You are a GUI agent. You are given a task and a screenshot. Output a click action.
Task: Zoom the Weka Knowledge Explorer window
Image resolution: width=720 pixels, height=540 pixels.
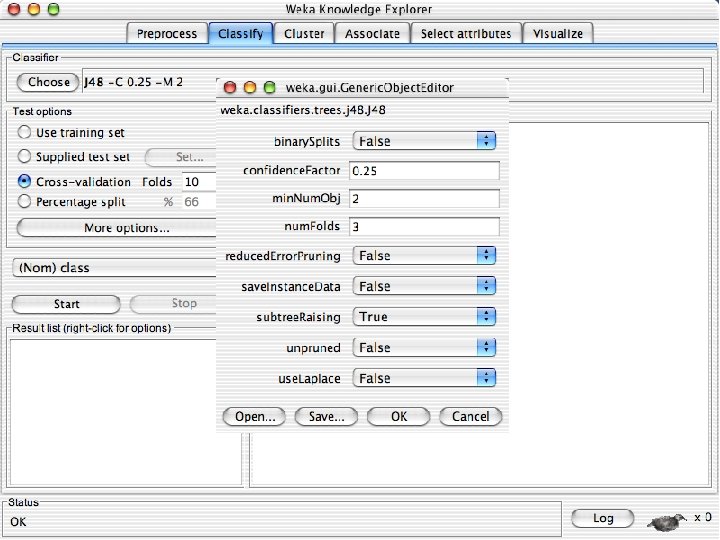pos(54,9)
